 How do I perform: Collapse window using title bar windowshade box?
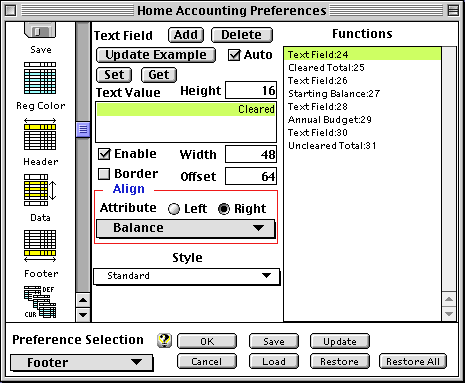pyautogui.click(x=453, y=11)
